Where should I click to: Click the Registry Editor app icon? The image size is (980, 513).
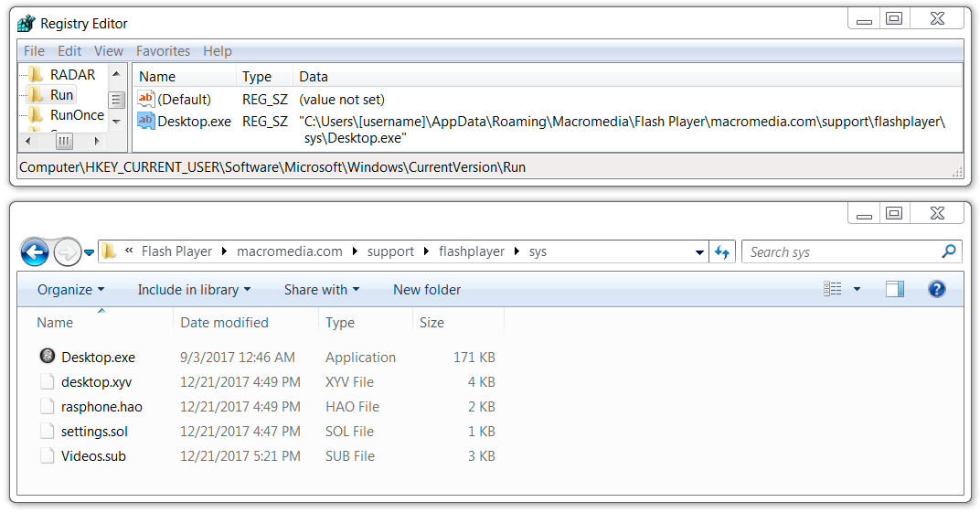(27, 24)
